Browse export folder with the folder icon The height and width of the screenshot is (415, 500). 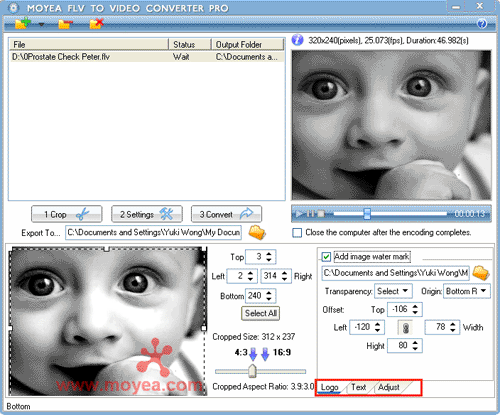tap(257, 232)
